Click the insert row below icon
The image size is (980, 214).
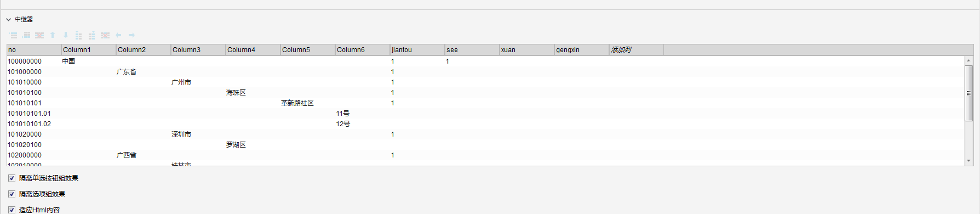point(26,35)
